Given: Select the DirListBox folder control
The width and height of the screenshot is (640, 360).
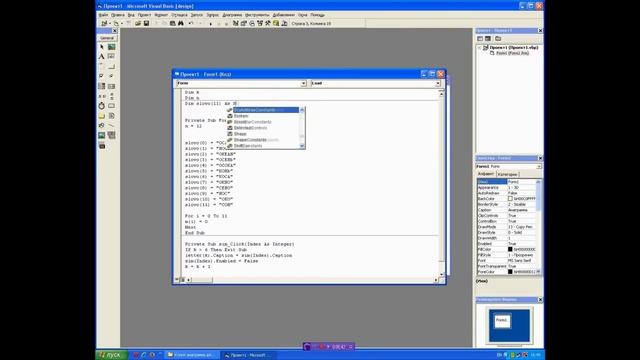Looking at the screenshot, I should pyautogui.click(x=102, y=116).
